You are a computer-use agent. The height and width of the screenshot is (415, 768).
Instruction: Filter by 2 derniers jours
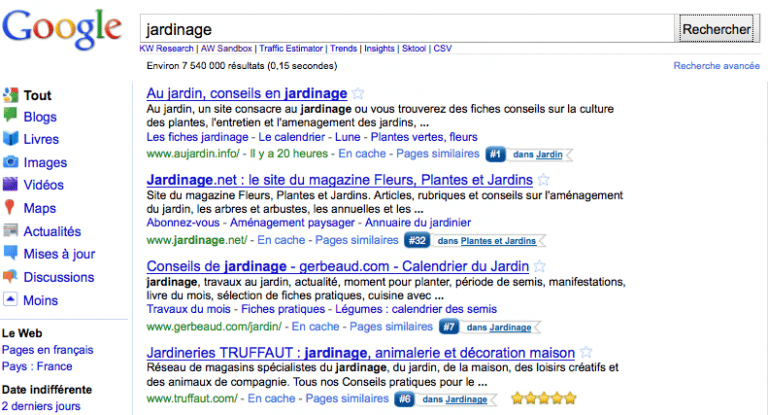tap(41, 406)
